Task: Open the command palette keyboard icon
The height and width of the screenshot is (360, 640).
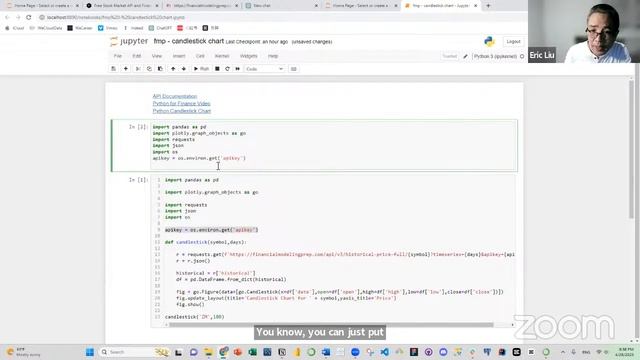Action: (x=293, y=69)
